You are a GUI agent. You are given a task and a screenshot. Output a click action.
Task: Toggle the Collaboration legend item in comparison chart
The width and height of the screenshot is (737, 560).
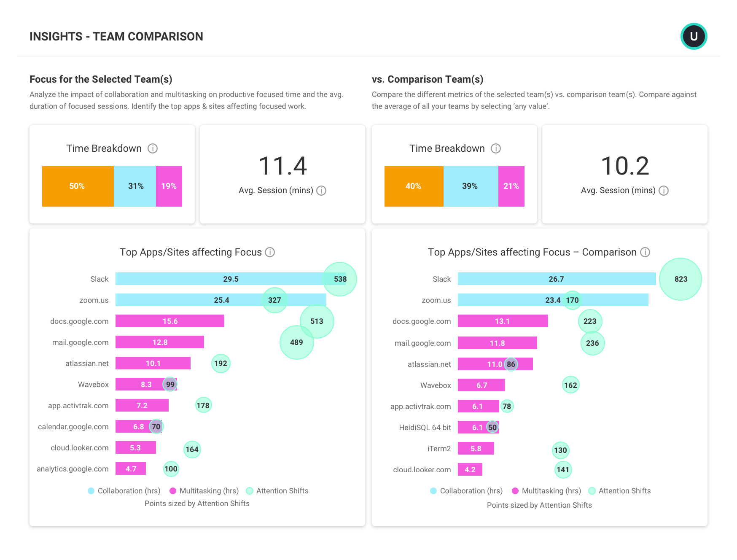point(433,491)
